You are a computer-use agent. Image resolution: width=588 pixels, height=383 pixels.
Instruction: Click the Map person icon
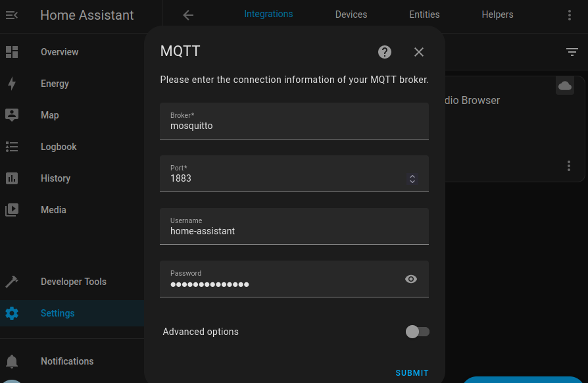click(12, 115)
